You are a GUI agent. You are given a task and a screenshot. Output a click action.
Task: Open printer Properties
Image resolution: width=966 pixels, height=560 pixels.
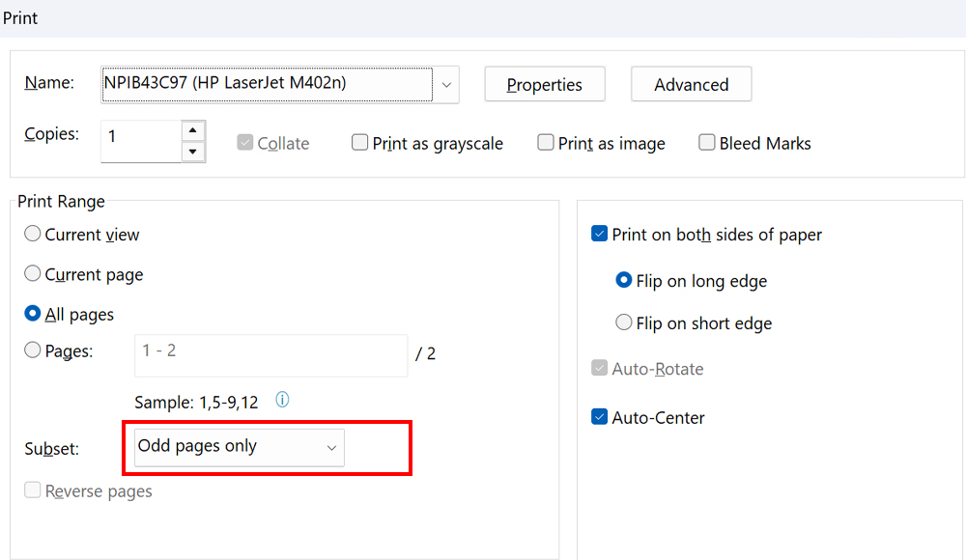coord(544,84)
